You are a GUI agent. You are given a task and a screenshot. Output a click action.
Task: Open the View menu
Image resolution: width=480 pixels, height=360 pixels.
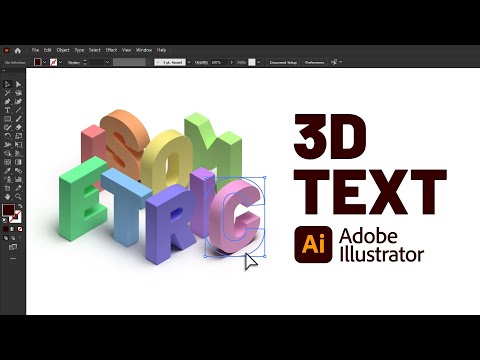pyautogui.click(x=126, y=50)
